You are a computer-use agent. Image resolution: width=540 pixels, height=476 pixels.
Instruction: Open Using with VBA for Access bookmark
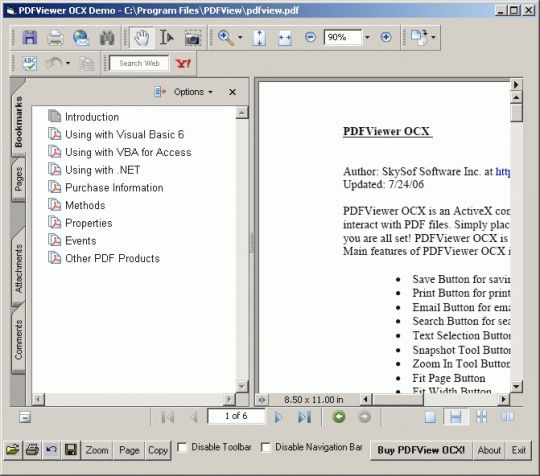pyautogui.click(x=128, y=152)
